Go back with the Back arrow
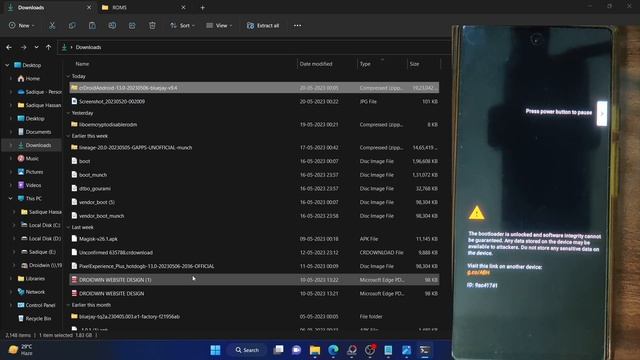The image size is (640, 360). 9,47
